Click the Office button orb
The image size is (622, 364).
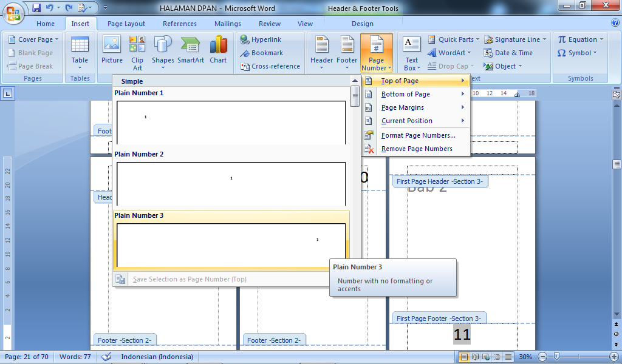click(13, 13)
